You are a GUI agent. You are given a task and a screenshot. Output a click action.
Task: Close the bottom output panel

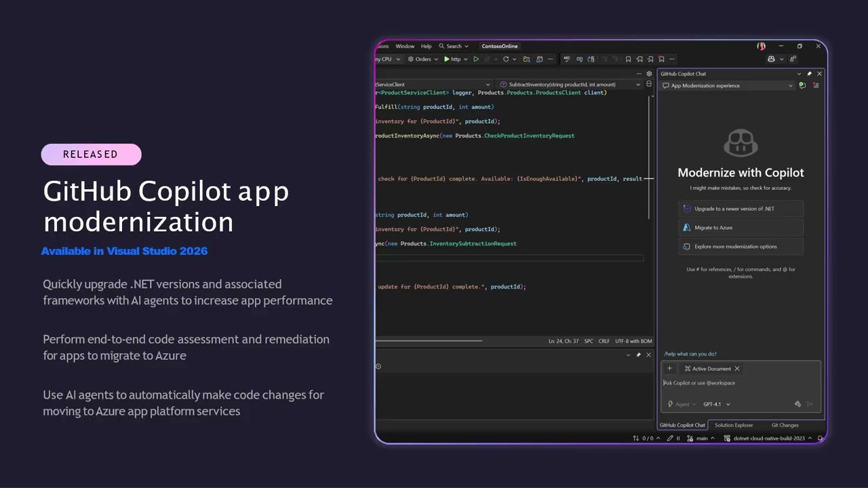[x=648, y=355]
